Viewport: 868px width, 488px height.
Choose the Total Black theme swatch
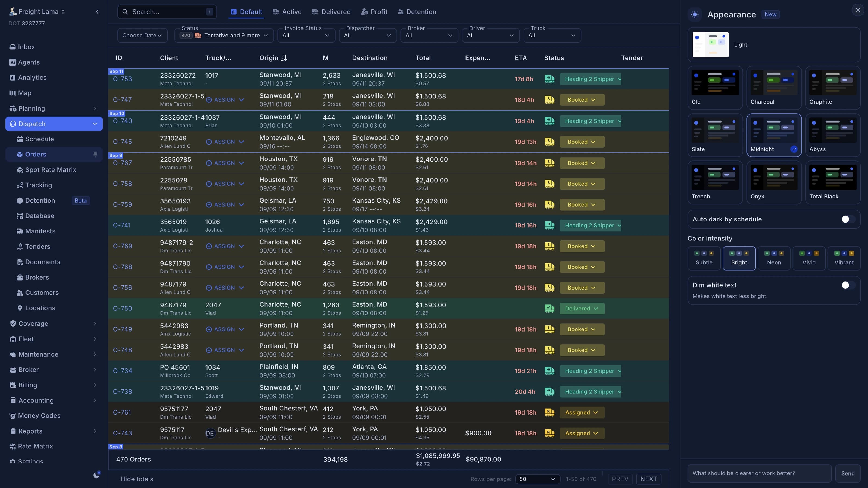pyautogui.click(x=833, y=182)
